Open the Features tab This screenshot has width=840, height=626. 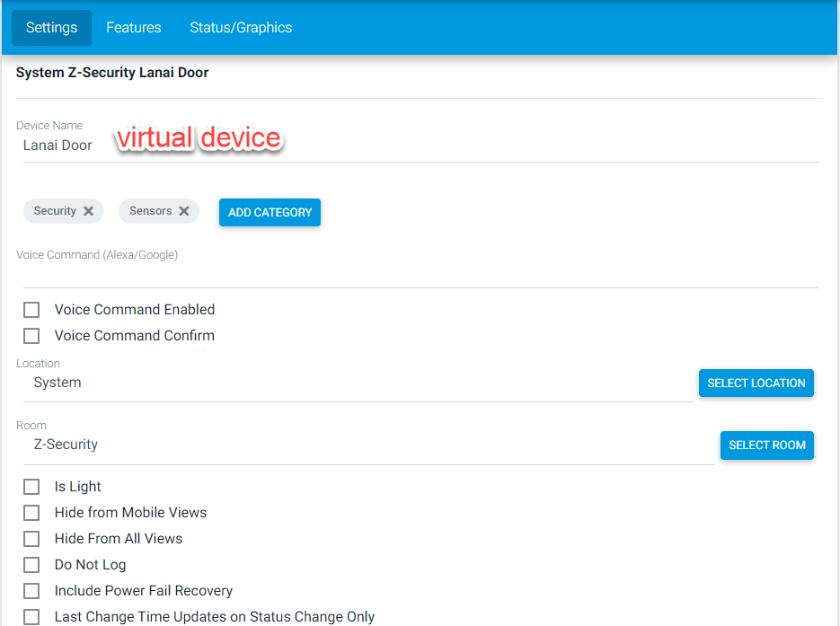(133, 27)
